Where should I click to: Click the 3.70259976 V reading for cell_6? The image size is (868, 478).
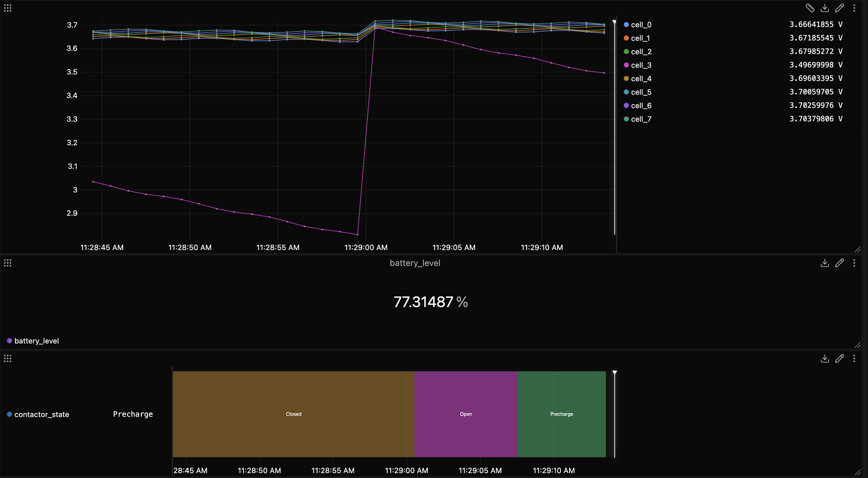pos(816,105)
